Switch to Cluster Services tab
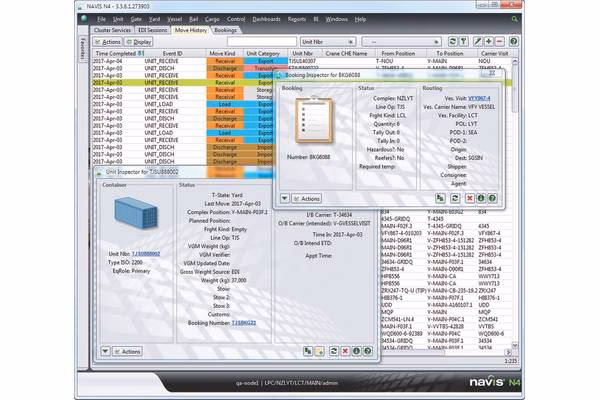This screenshot has height=400, width=600. pyautogui.click(x=112, y=30)
